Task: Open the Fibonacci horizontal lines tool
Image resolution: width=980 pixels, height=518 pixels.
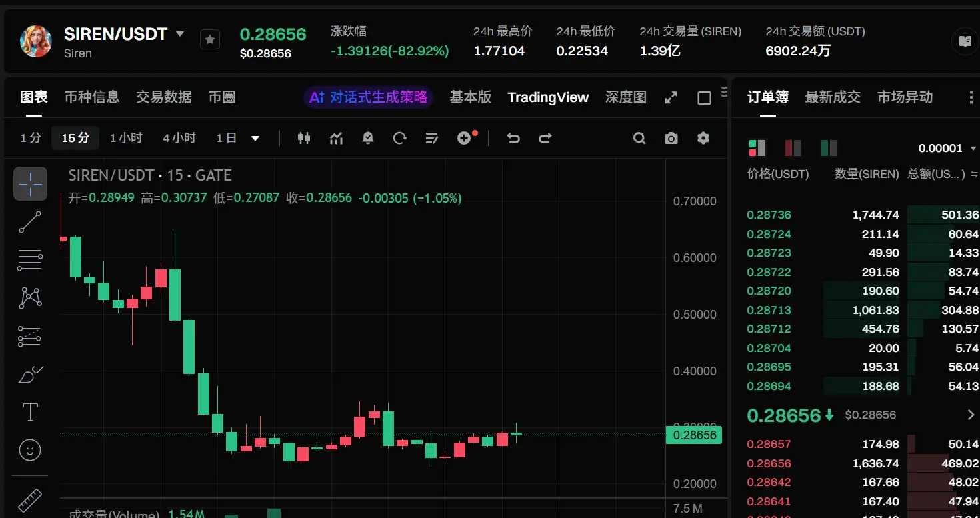Action: point(31,260)
